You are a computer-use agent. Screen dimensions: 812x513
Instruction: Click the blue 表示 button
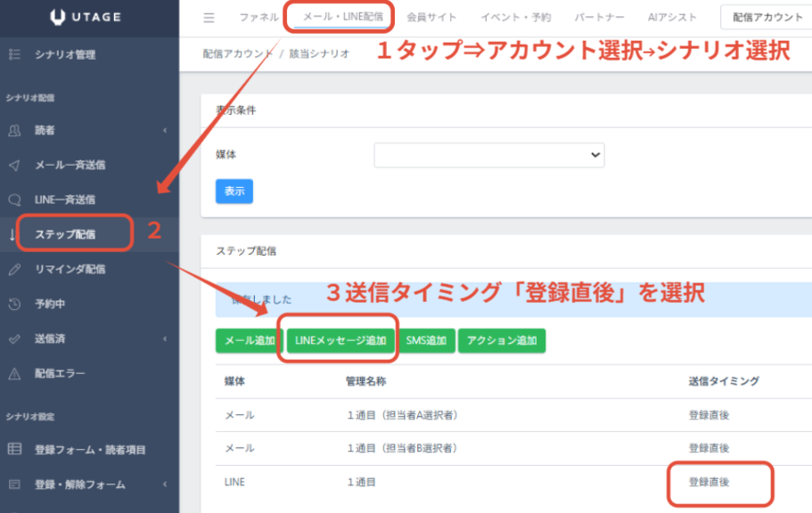point(234,191)
